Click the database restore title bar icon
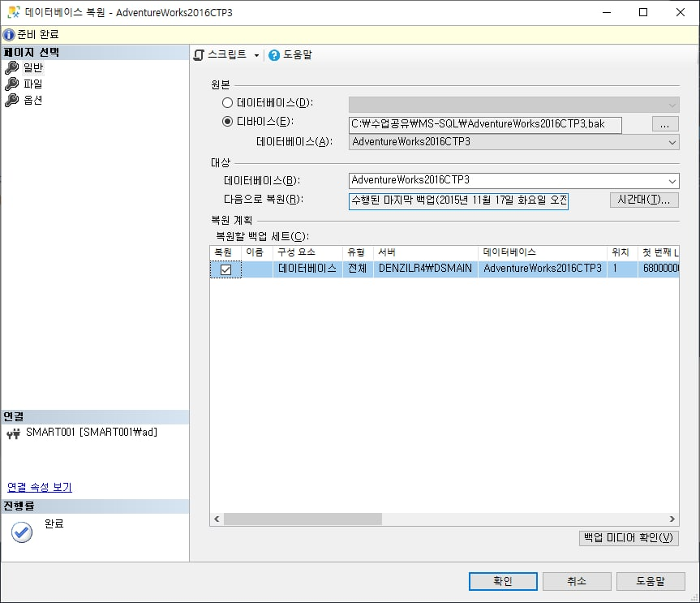Viewport: 700px width, 603px height. pyautogui.click(x=14, y=12)
